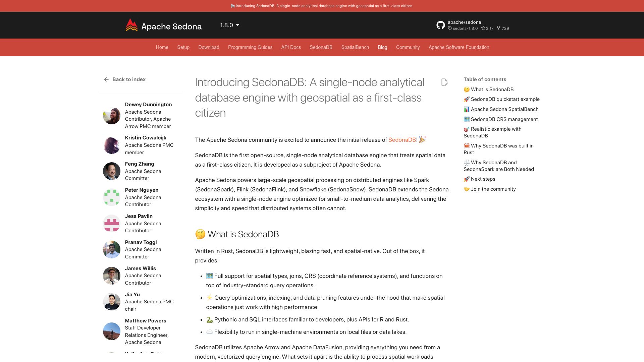This screenshot has height=362, width=644.
Task: Jump to What is SedonaDB in contents
Action: [x=489, y=89]
